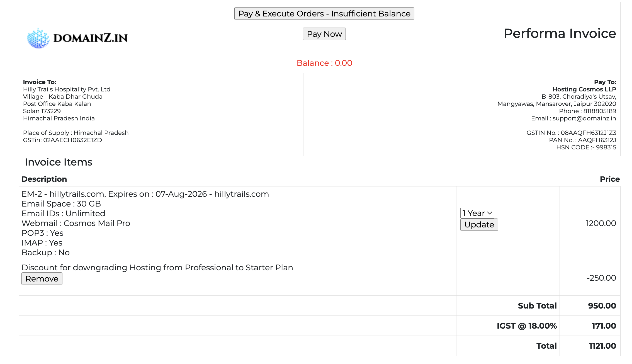The image size is (632, 364).
Task: Click the Description column header
Action: (x=44, y=179)
